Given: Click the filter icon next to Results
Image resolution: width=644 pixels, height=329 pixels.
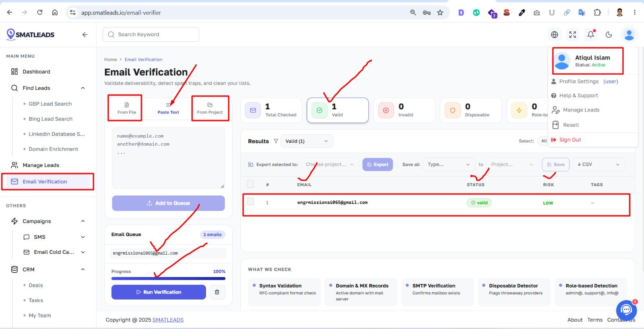Looking at the screenshot, I should click(276, 141).
